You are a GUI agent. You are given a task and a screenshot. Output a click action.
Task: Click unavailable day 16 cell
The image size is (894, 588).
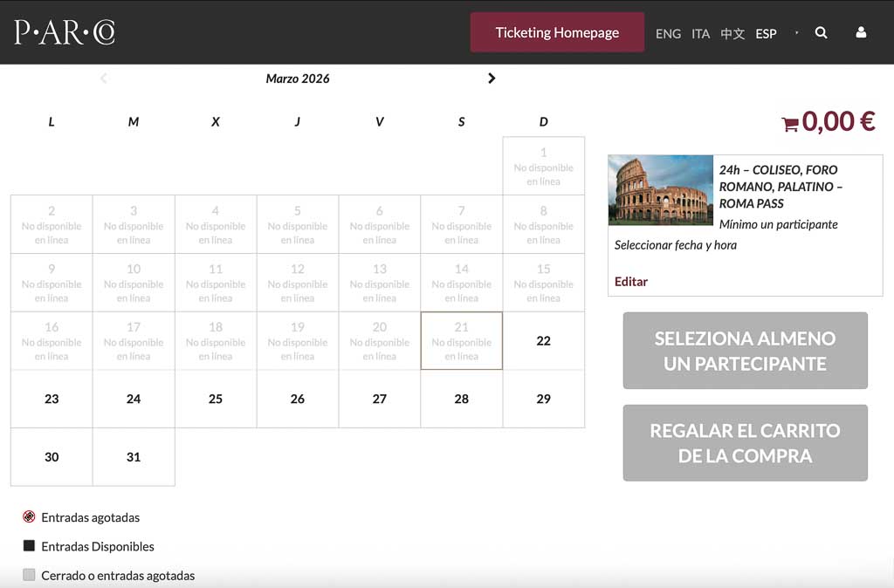[52, 341]
